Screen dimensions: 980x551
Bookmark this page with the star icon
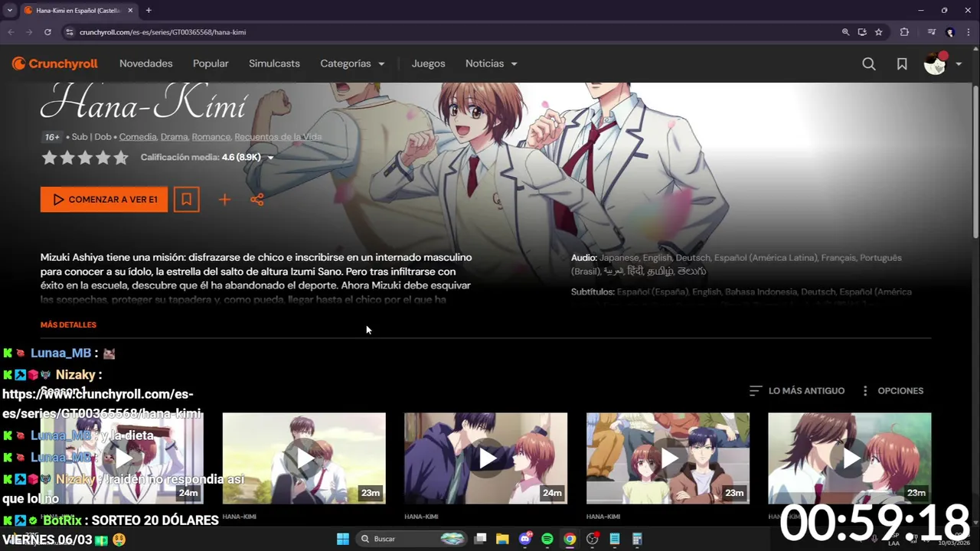[879, 32]
